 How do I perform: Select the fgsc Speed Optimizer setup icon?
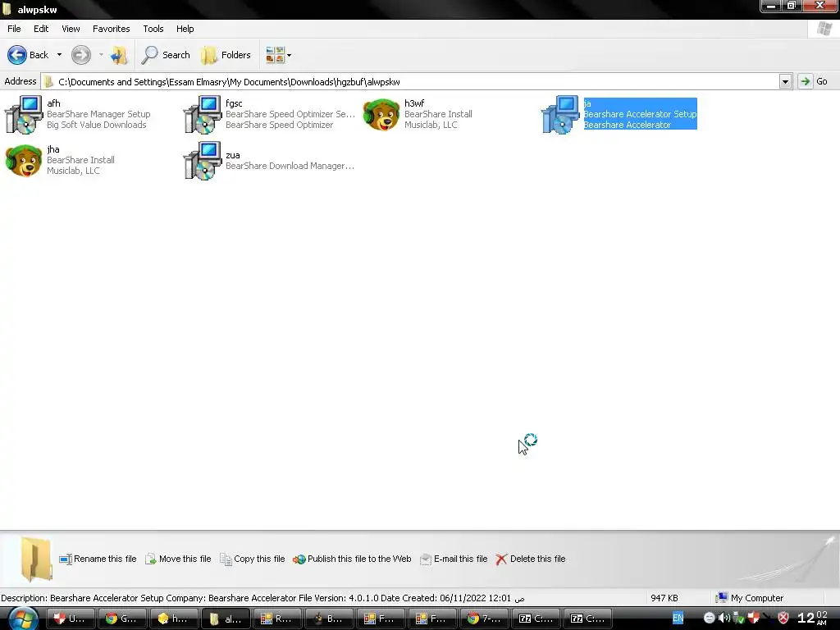[203, 114]
